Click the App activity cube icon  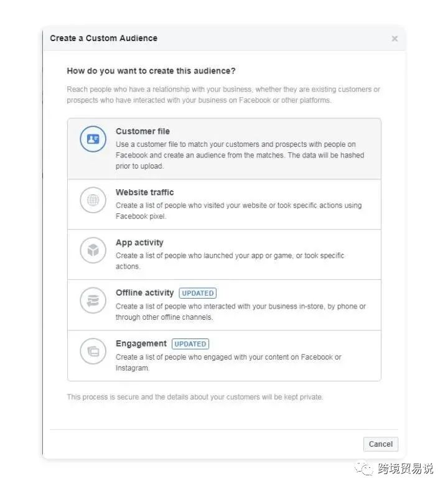coord(93,250)
